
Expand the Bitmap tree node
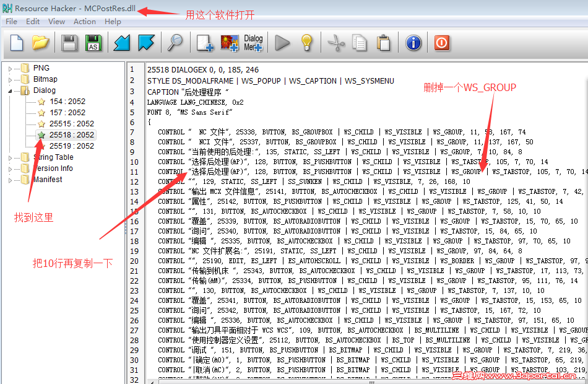10,80
